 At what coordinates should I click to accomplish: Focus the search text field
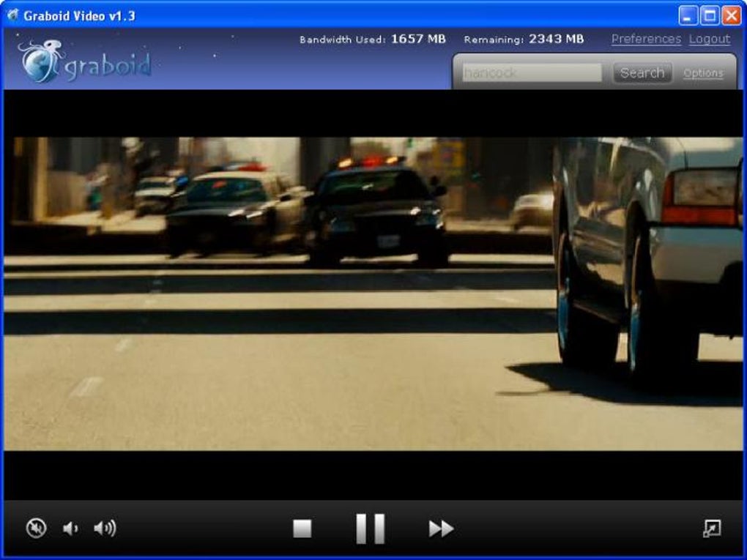point(532,73)
